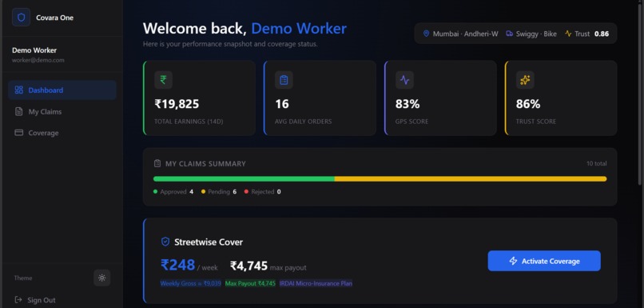Click the red Rejected legend dot
This screenshot has width=644, height=308.
click(246, 192)
